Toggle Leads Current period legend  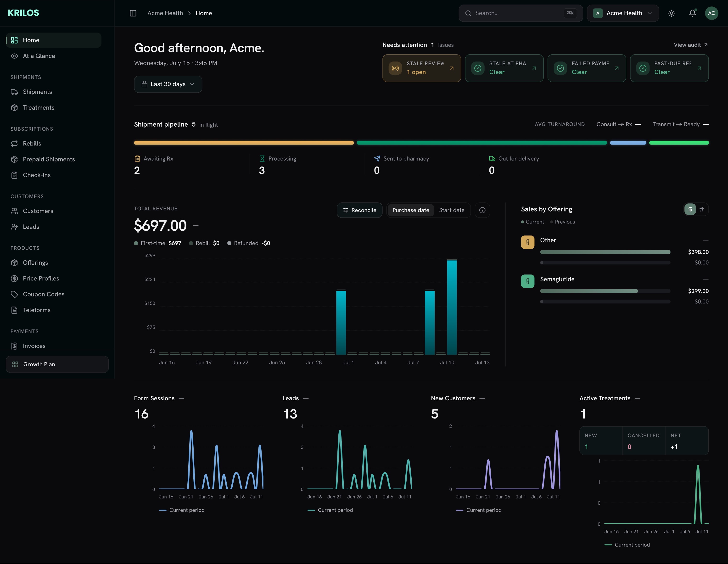click(330, 510)
